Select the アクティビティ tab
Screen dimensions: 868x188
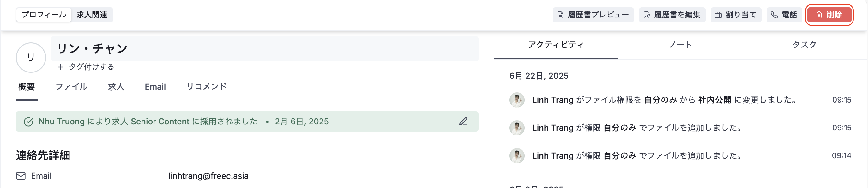click(556, 45)
